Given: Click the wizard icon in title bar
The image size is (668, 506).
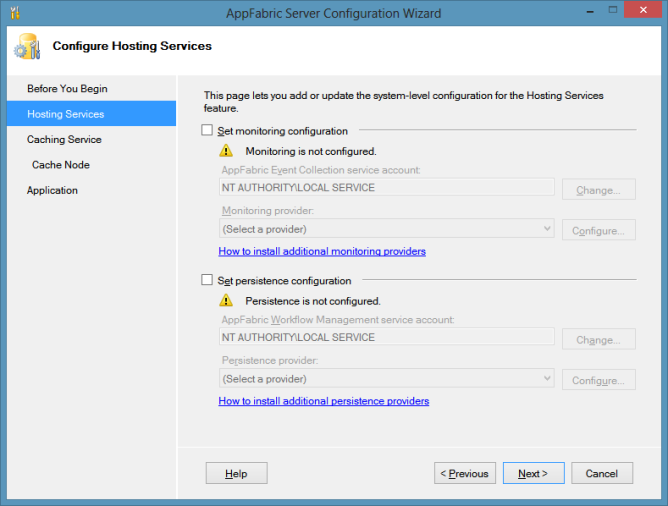Looking at the screenshot, I should 13,13.
